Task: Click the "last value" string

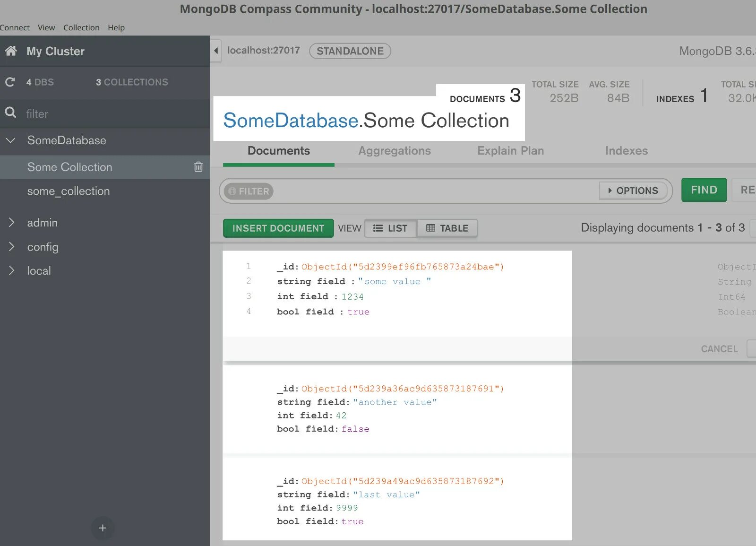Action: (x=386, y=494)
